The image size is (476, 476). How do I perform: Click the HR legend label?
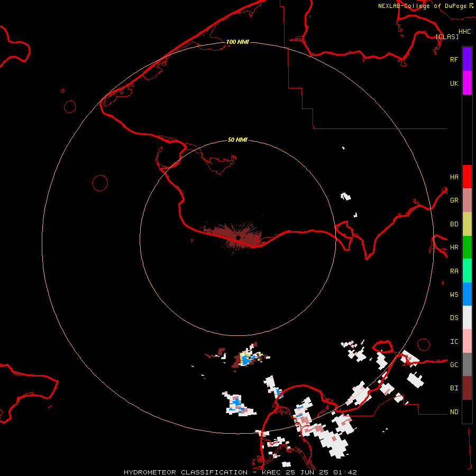click(x=454, y=248)
